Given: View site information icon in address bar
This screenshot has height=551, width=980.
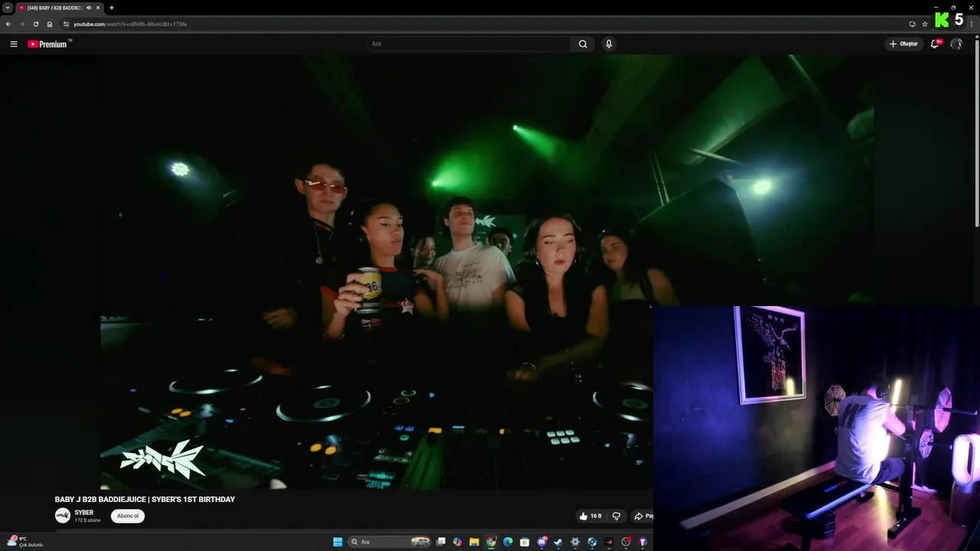Looking at the screenshot, I should coord(66,24).
